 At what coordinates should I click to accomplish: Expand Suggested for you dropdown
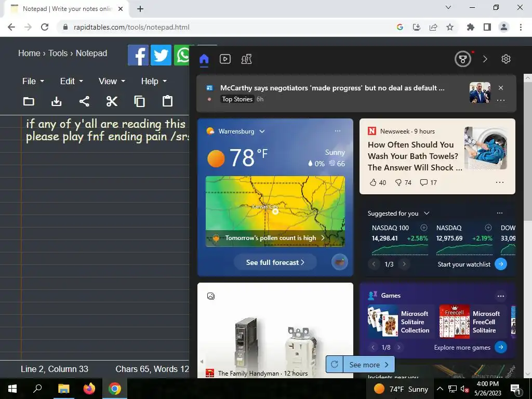427,213
